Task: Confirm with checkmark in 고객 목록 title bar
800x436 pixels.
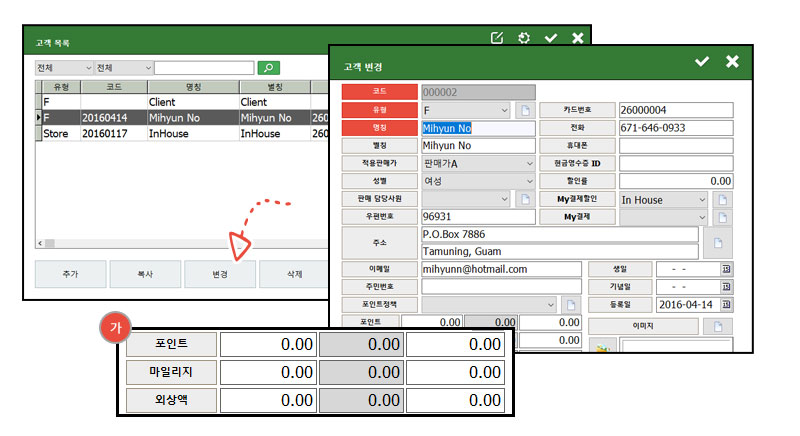Action: coord(551,38)
